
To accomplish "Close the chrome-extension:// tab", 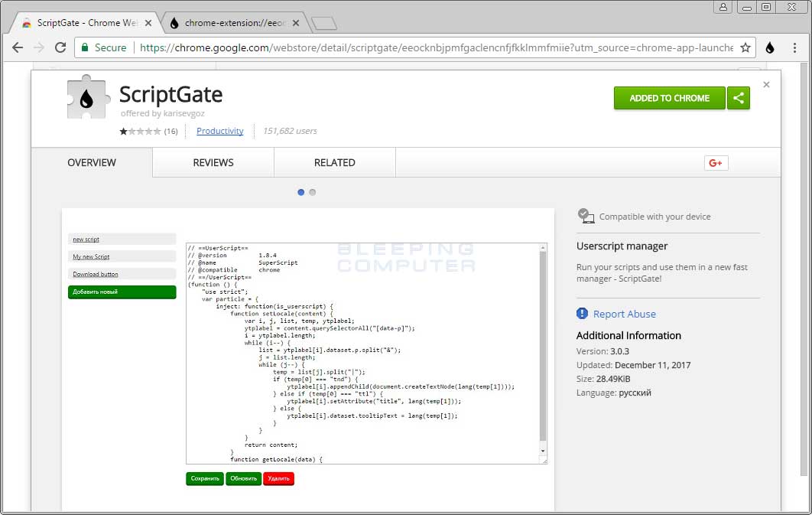I will tap(296, 23).
